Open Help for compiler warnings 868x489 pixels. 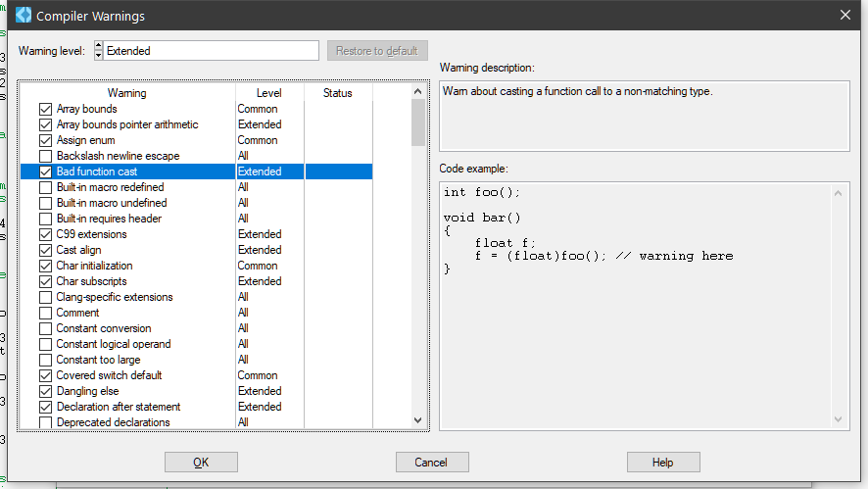coord(663,462)
